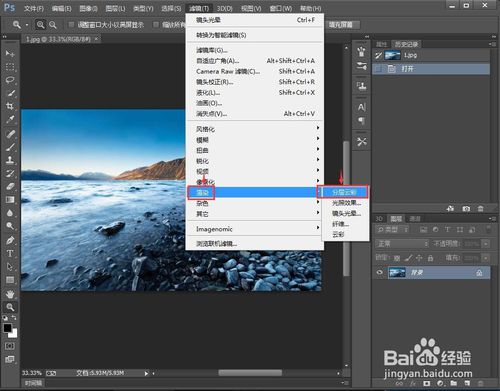Viewport: 500px width, 391px height.
Task: Open the Tool Presets panel icon
Action: click(x=361, y=142)
